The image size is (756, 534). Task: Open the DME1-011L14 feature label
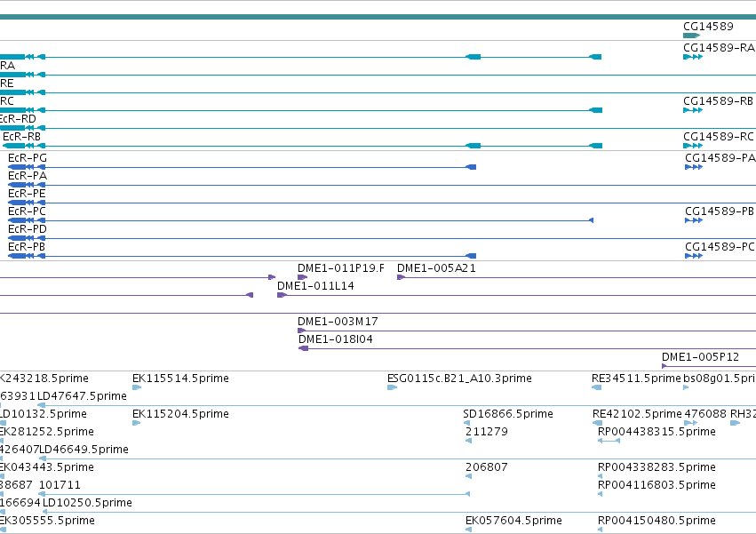(315, 286)
